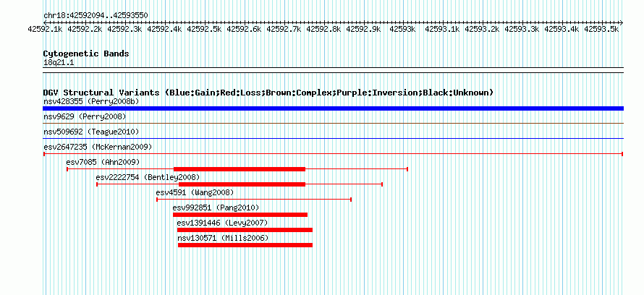
Task: Click the 42593k ruler tick label
Action: point(403,29)
